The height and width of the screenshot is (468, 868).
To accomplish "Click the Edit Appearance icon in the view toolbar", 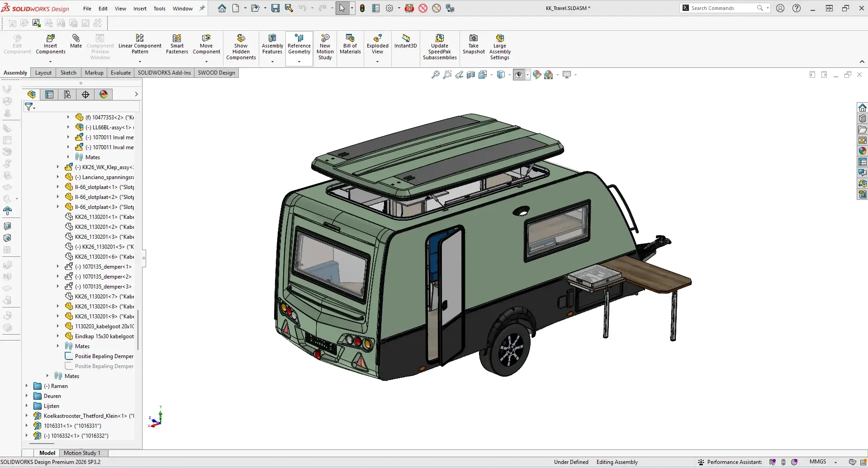I will point(537,75).
